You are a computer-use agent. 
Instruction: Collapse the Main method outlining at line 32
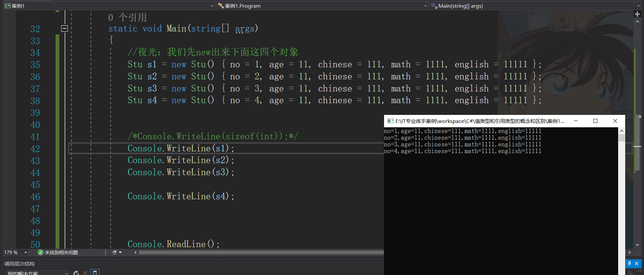tap(65, 28)
